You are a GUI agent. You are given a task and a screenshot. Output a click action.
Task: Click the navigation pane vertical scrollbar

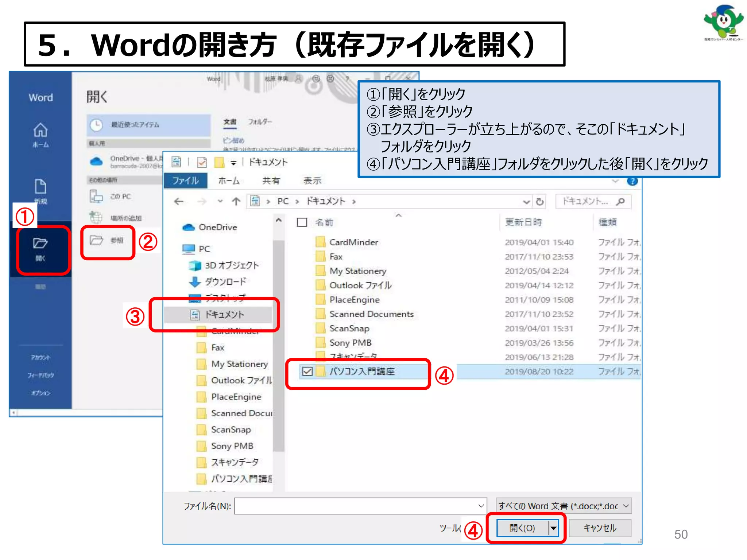click(x=279, y=345)
